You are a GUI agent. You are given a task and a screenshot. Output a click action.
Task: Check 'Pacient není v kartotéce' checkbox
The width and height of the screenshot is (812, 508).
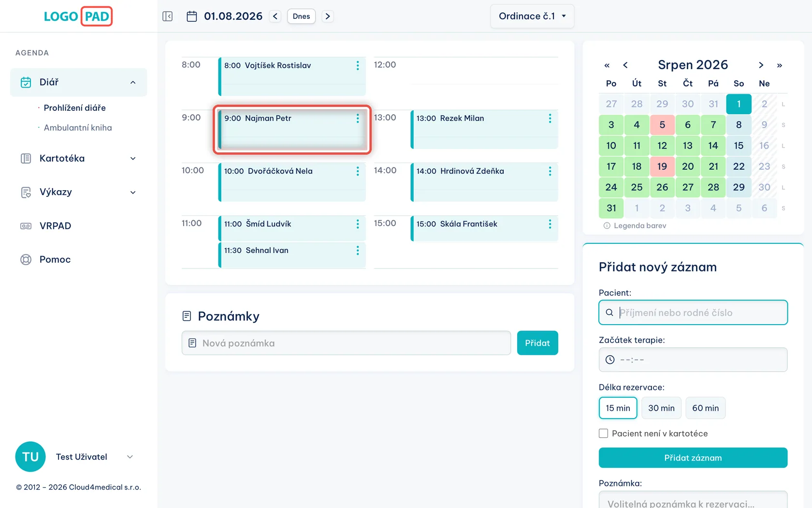[603, 433]
